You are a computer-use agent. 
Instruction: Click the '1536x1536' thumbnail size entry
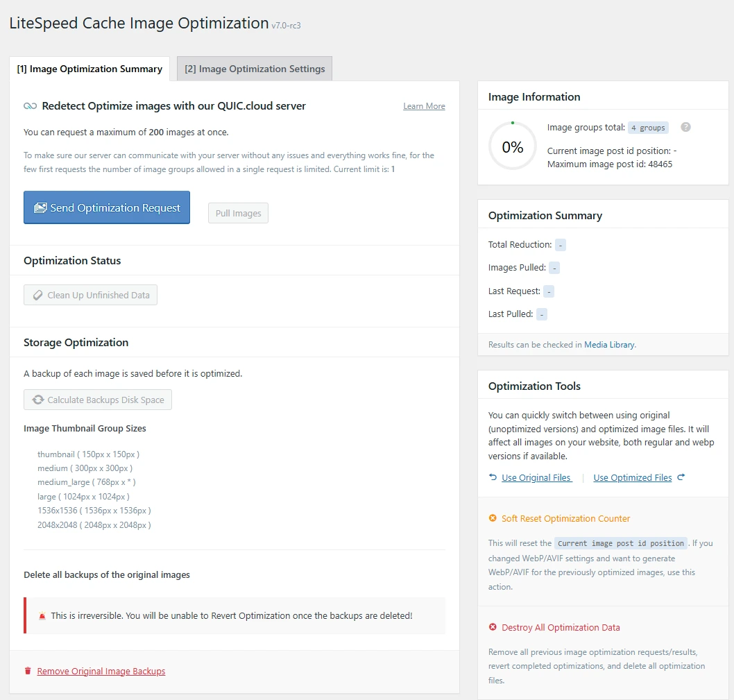pyautogui.click(x=94, y=511)
